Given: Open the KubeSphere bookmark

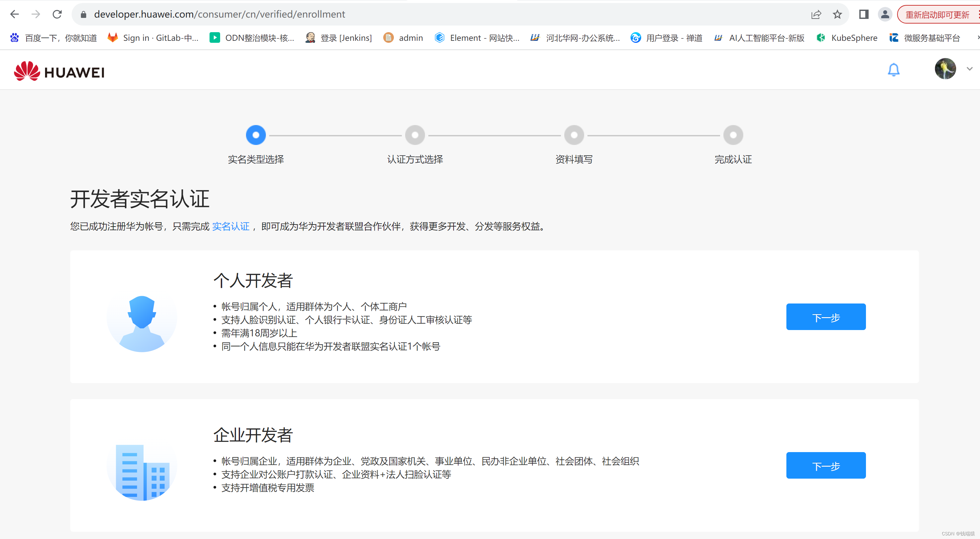Looking at the screenshot, I should pos(847,38).
